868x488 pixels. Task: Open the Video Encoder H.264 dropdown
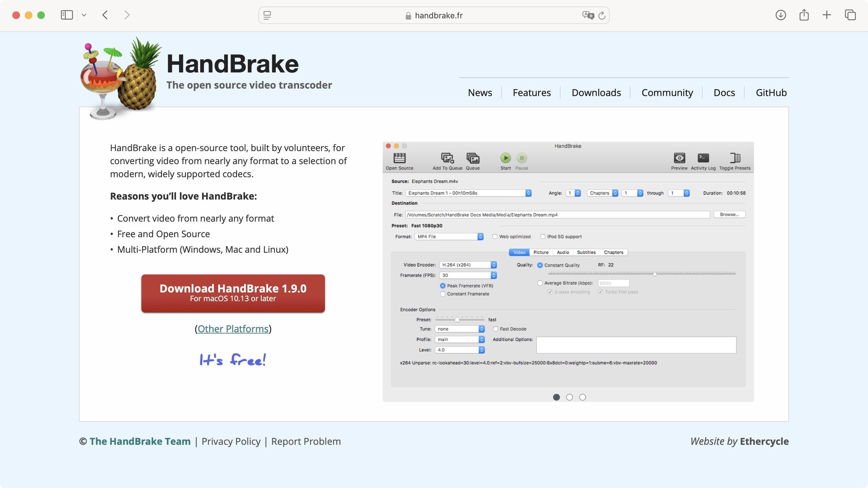coord(468,265)
